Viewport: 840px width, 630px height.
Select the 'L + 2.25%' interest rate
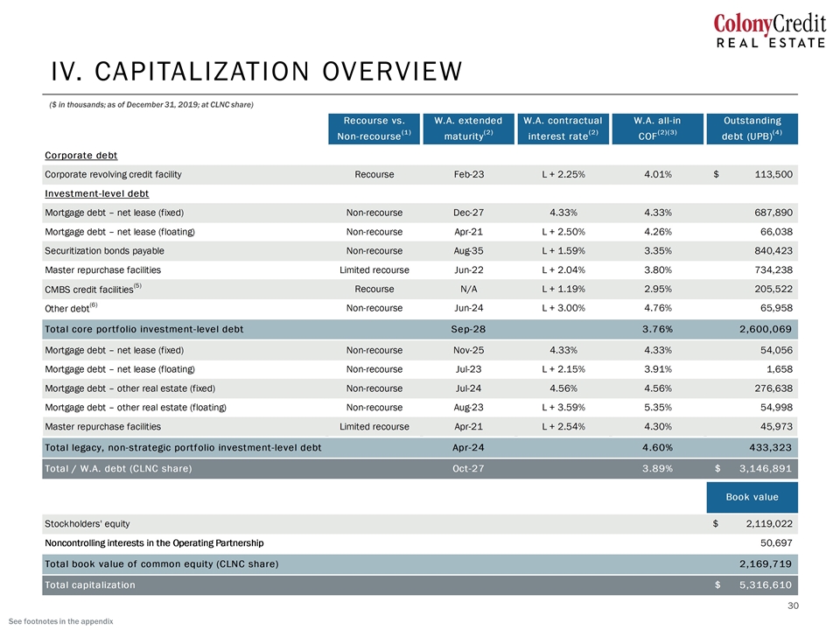pos(563,175)
